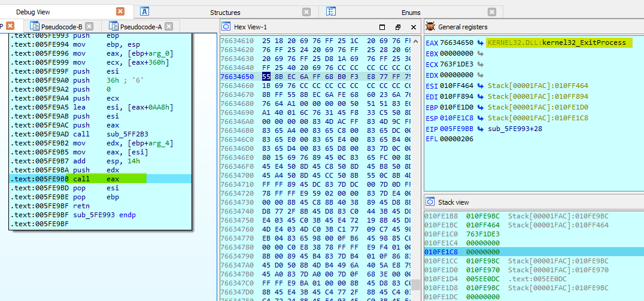The image size is (644, 301).
Task: Click the Hex View-1 panel icon
Action: 226,27
